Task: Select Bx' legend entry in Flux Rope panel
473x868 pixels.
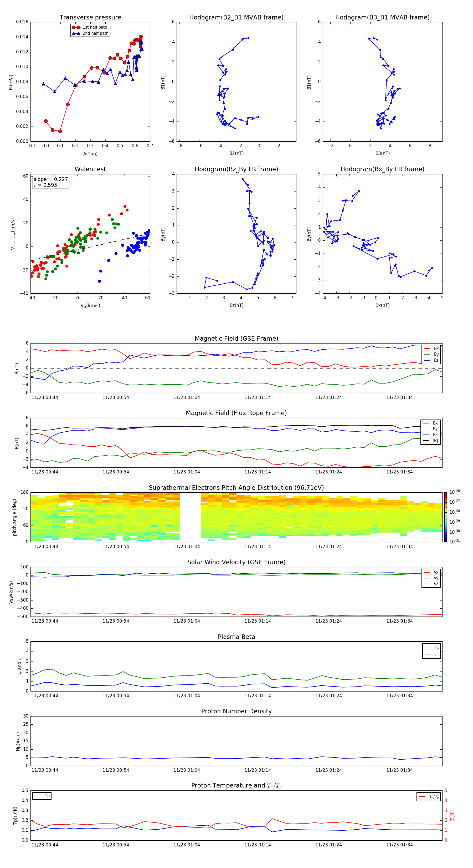Action: [431, 423]
